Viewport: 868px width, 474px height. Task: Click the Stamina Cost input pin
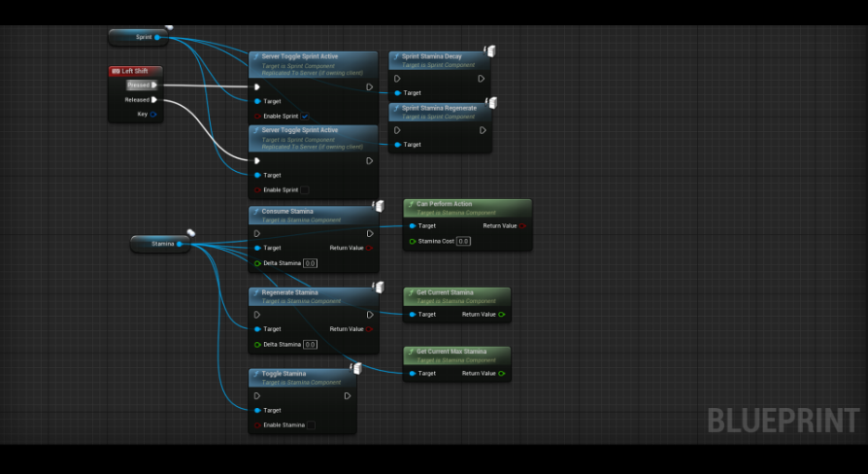pos(413,242)
